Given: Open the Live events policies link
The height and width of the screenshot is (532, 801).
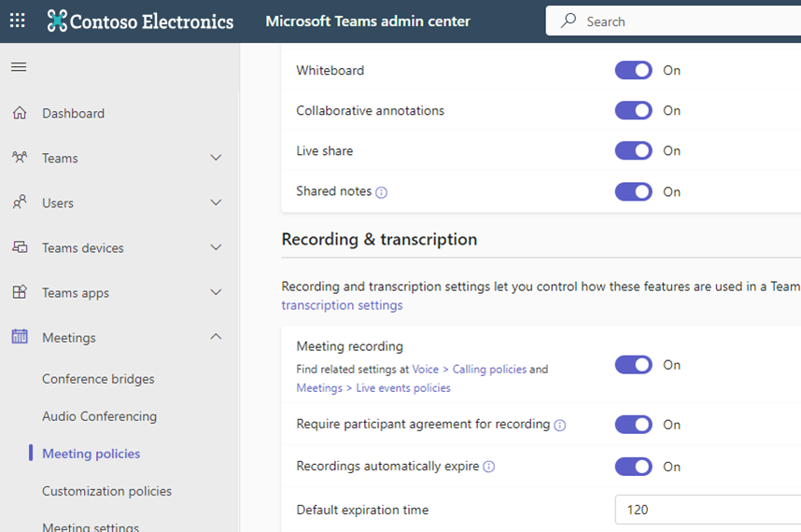Looking at the screenshot, I should pos(403,388).
